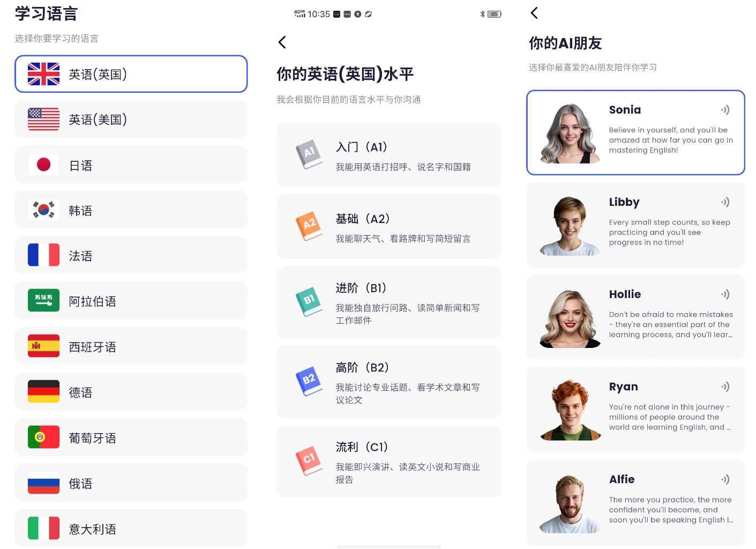
Task: Click the Russia flag icon
Action: 43,483
